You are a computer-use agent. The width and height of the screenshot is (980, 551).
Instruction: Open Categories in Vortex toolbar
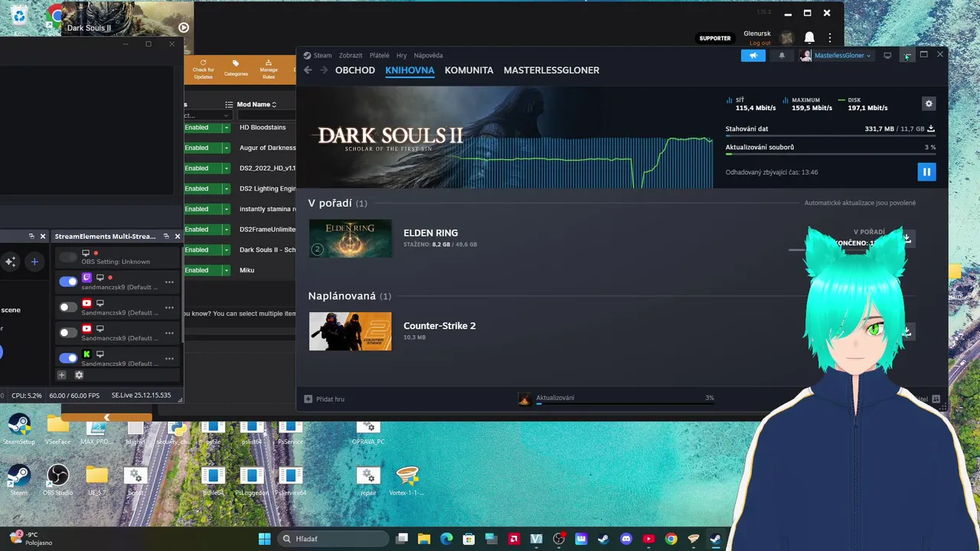[x=236, y=70]
